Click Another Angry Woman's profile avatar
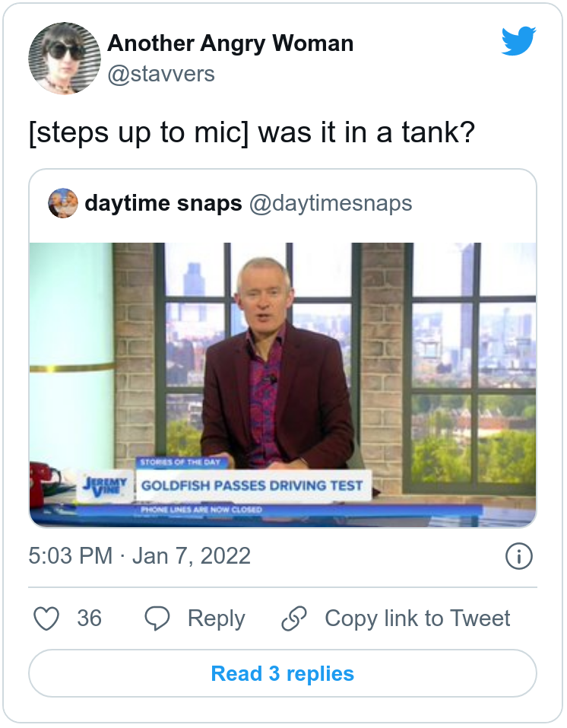Viewport: 567px width, 728px height. (65, 59)
